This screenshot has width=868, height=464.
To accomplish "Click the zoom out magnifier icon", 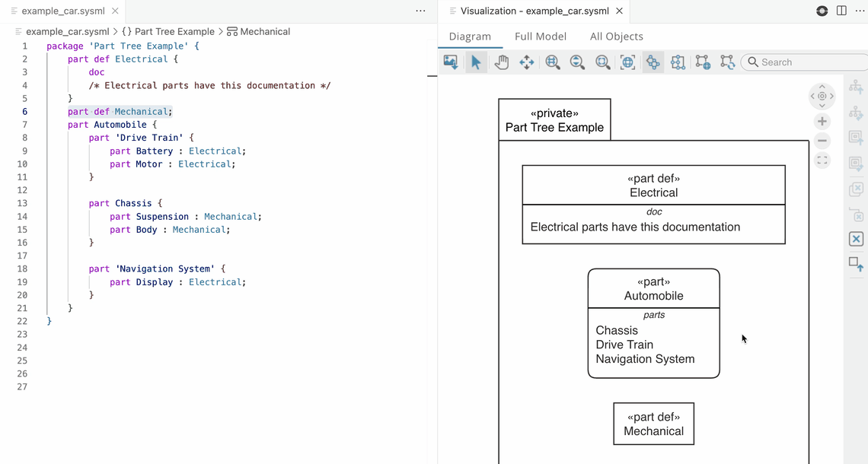I will coord(577,62).
